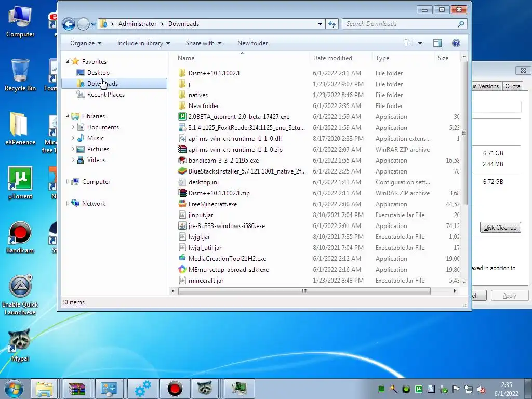The height and width of the screenshot is (399, 532).
Task: Select the BlueStacksInstaller file icon
Action: [182, 171]
